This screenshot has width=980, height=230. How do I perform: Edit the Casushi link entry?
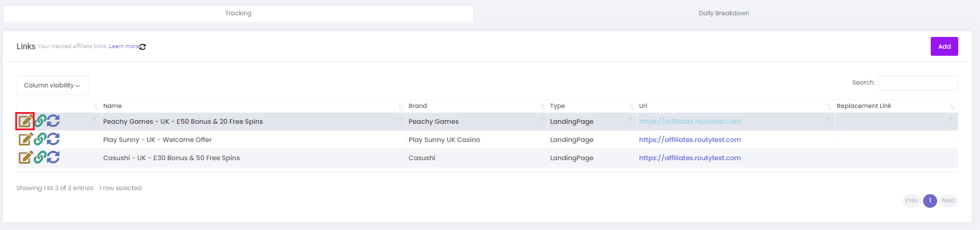[25, 158]
